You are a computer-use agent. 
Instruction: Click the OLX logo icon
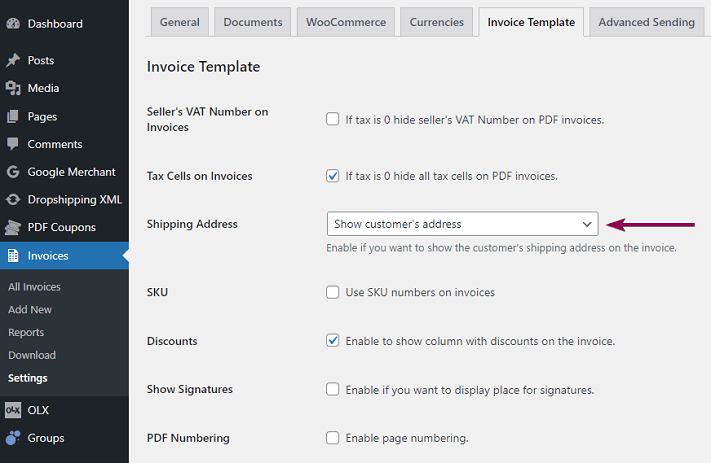pyautogui.click(x=13, y=410)
